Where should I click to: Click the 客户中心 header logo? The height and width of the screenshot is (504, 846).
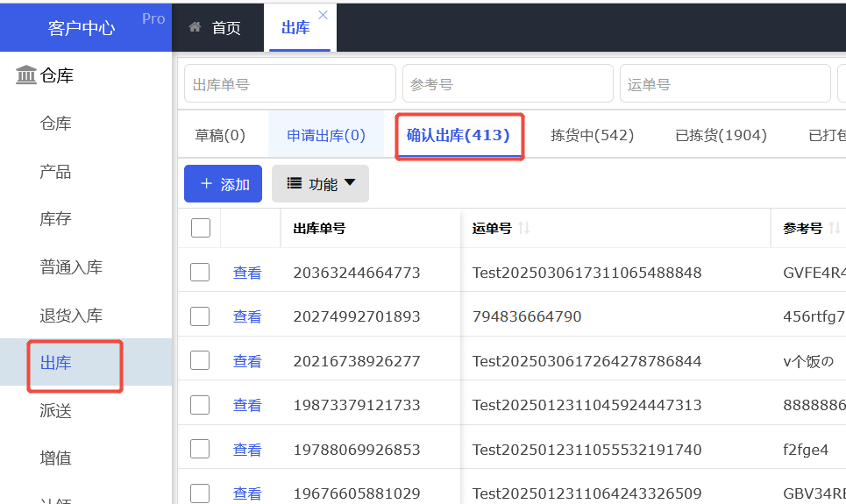tap(82, 28)
